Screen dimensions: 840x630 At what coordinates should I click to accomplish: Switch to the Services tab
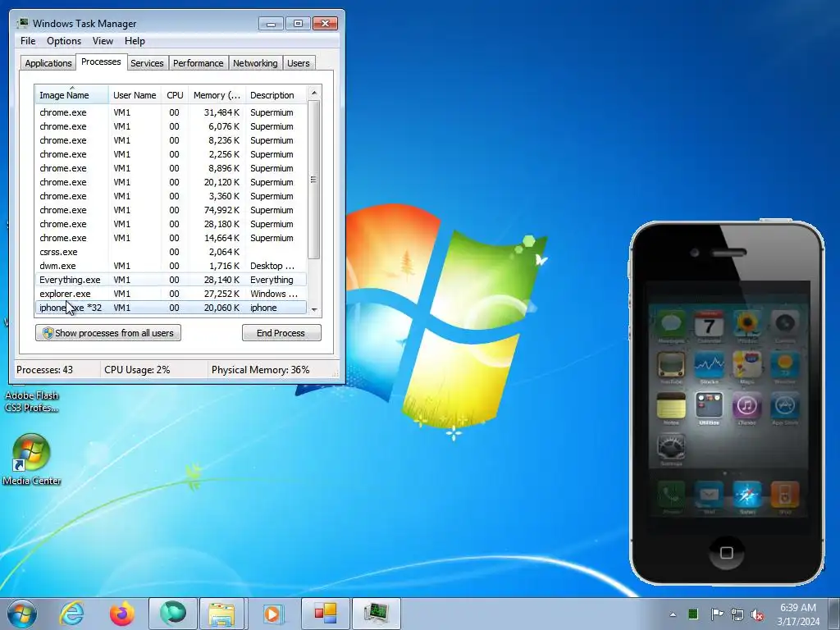(147, 62)
